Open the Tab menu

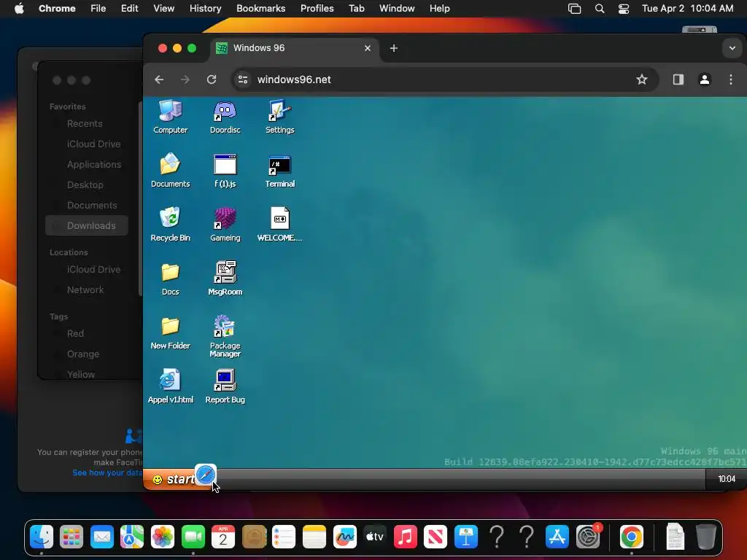pyautogui.click(x=356, y=9)
